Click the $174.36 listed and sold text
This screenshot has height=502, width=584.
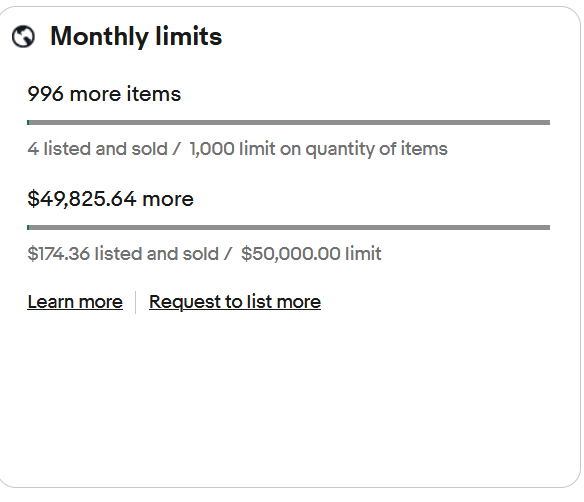(x=123, y=254)
